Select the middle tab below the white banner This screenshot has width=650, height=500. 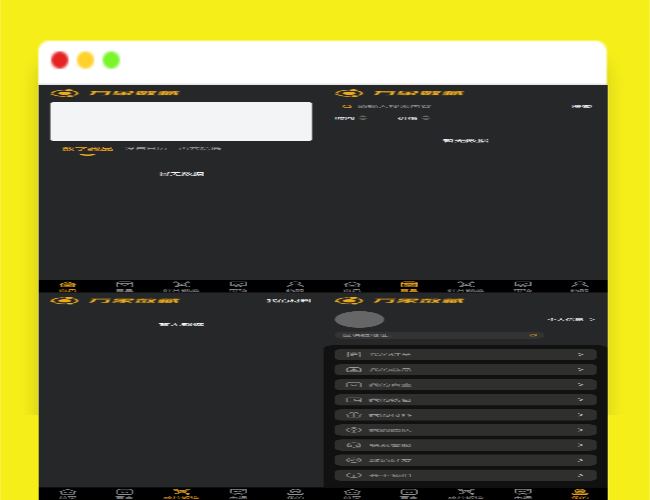click(147, 149)
